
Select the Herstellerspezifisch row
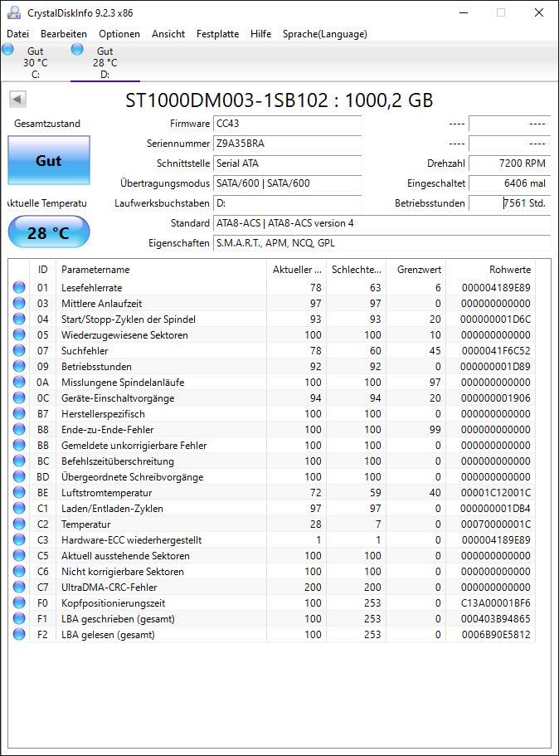pyautogui.click(x=272, y=413)
